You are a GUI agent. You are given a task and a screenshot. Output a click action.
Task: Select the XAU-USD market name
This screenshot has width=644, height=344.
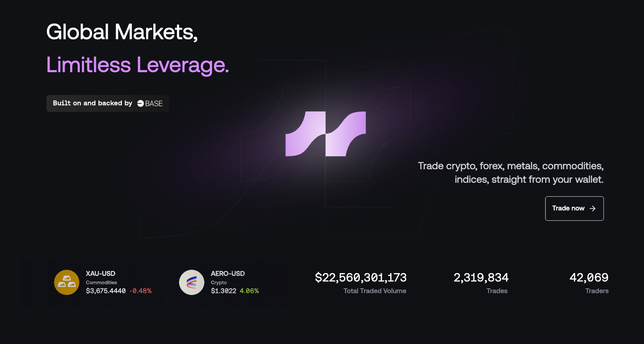point(101,274)
